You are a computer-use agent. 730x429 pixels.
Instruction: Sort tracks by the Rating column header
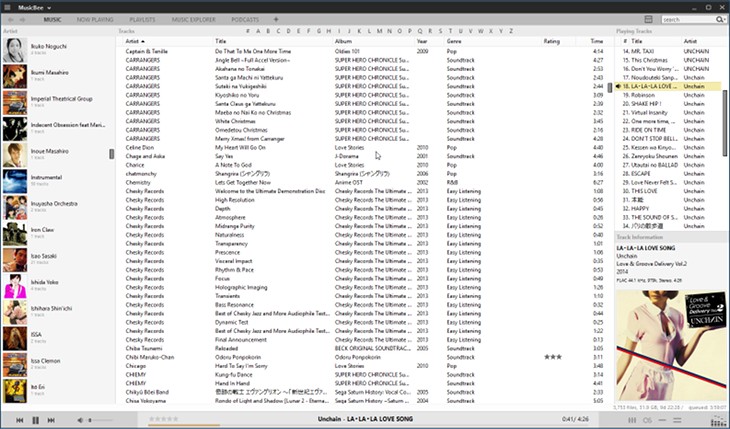tap(559, 41)
